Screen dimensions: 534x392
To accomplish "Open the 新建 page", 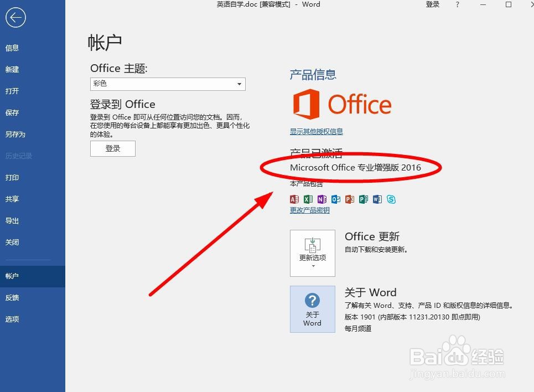I will [x=12, y=70].
